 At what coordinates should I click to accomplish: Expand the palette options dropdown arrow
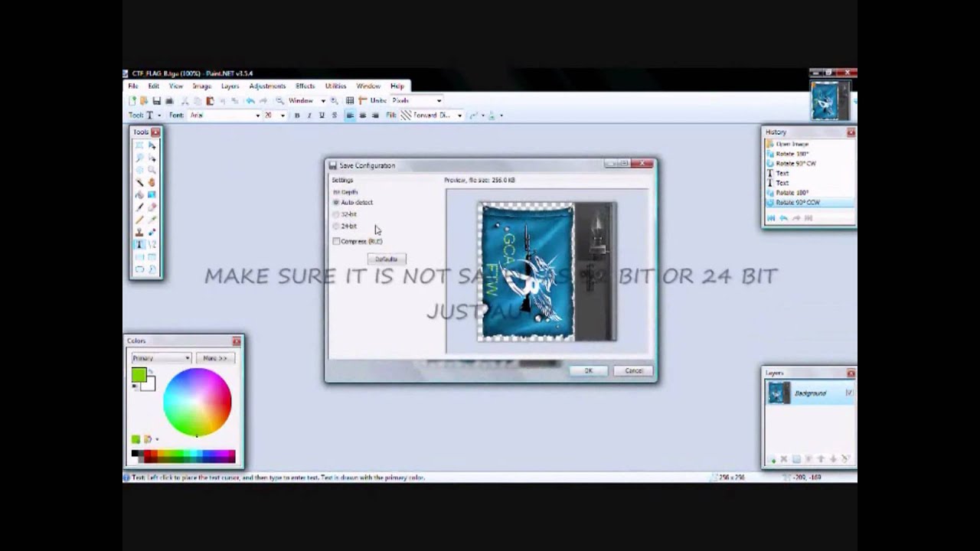click(x=157, y=439)
